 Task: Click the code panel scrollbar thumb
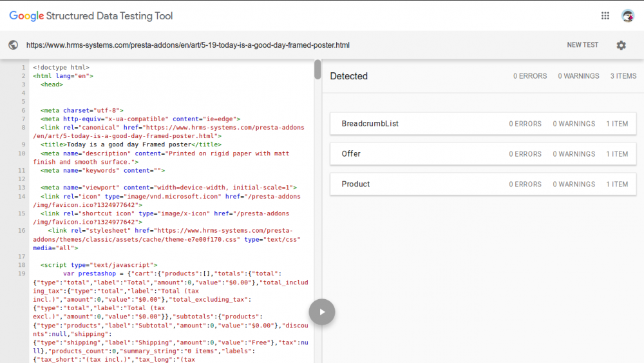(x=317, y=70)
